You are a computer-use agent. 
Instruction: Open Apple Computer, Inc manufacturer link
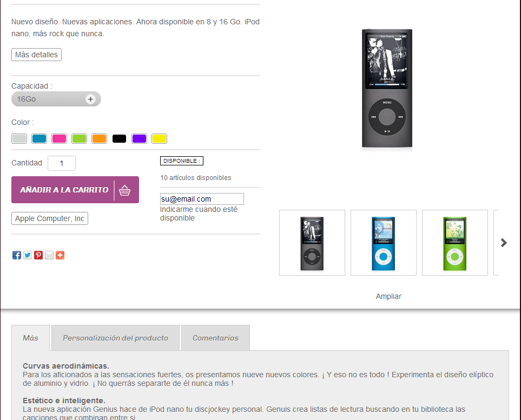tap(50, 218)
